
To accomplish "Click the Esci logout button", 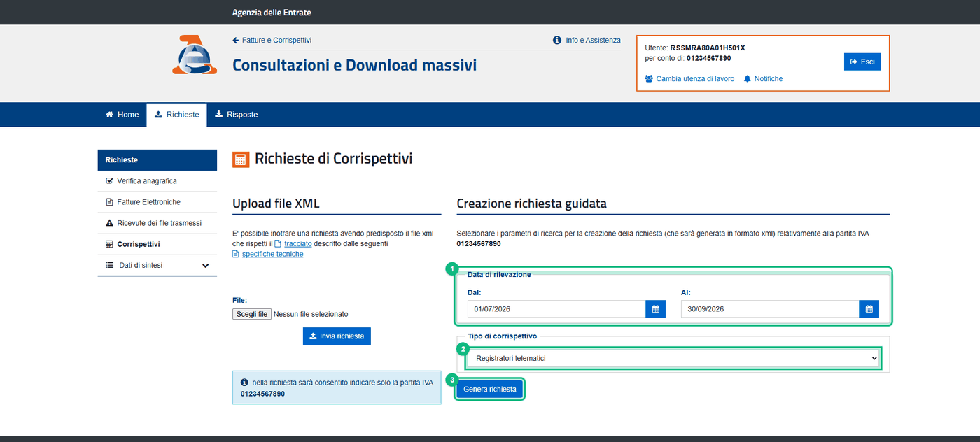I will coord(862,62).
